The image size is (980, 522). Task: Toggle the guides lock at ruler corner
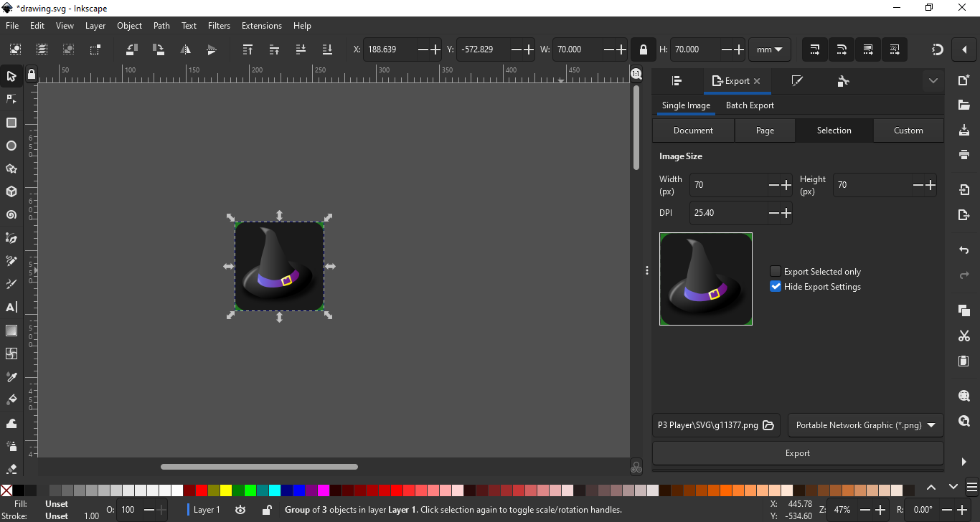pos(31,74)
